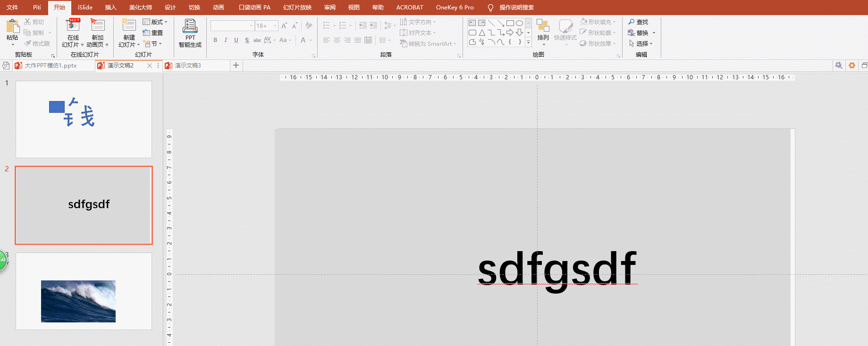Open the 文字方向 text direction dropdown

pyautogui.click(x=418, y=22)
